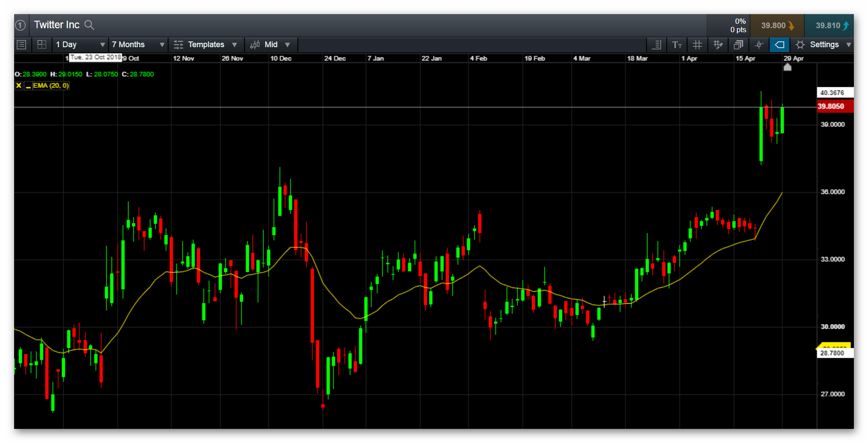Click the Tue, 23 Oct 2018 date tooltip
Viewport: 868px width, 443px height.
[96, 57]
